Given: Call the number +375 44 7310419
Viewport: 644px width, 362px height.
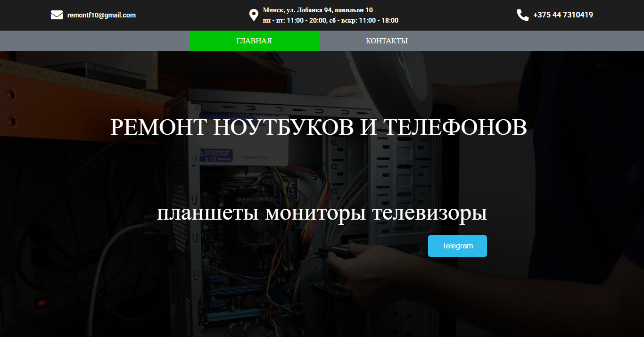Looking at the screenshot, I should 563,15.
